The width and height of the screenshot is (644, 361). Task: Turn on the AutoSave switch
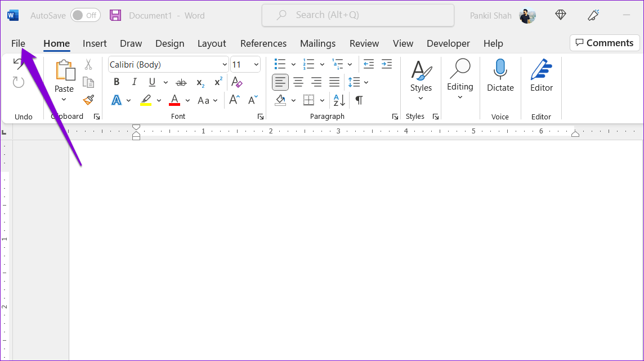[84, 15]
